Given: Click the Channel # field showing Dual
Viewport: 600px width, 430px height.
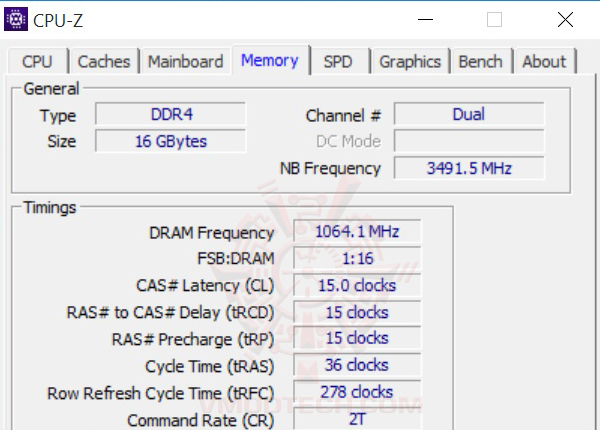Looking at the screenshot, I should (x=469, y=114).
